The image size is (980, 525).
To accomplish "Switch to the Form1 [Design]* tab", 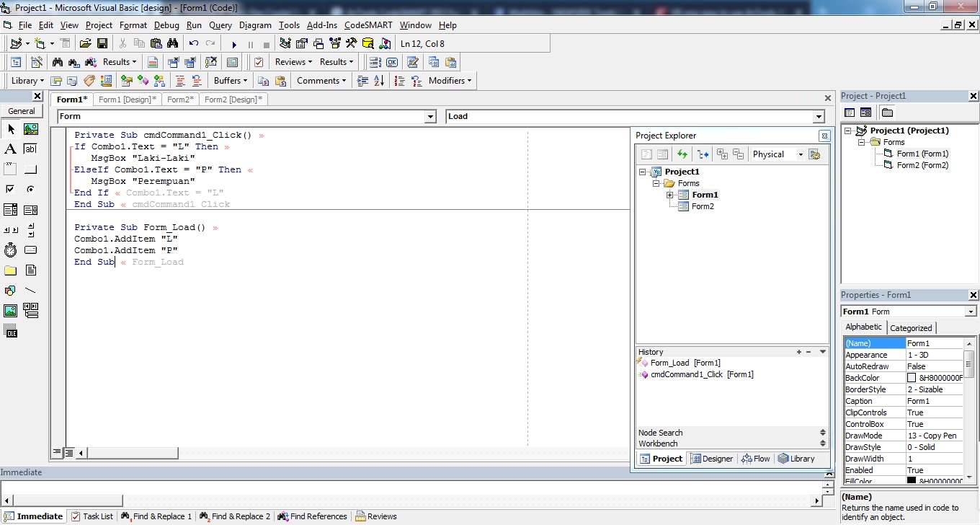I will [x=128, y=100].
